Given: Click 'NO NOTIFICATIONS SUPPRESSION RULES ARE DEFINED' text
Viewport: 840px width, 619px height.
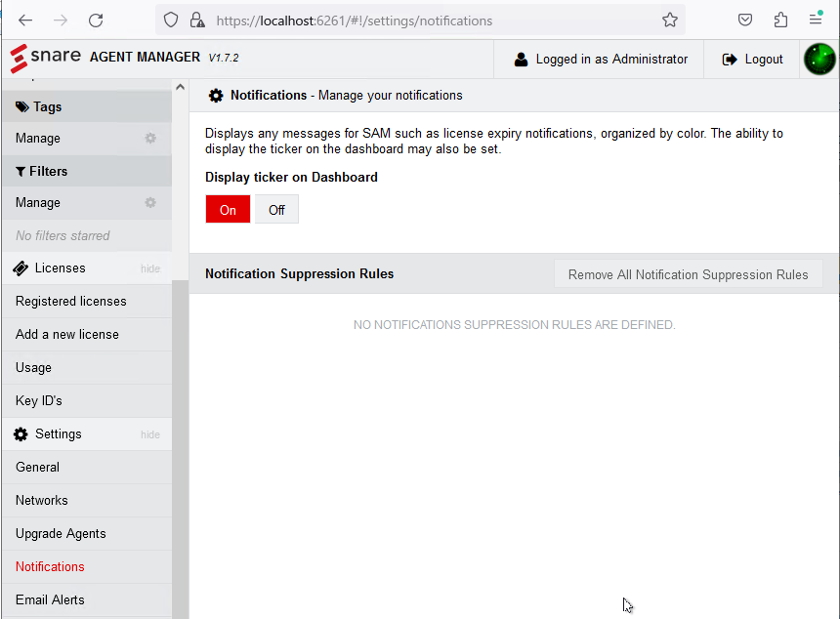Looking at the screenshot, I should [x=515, y=325].
